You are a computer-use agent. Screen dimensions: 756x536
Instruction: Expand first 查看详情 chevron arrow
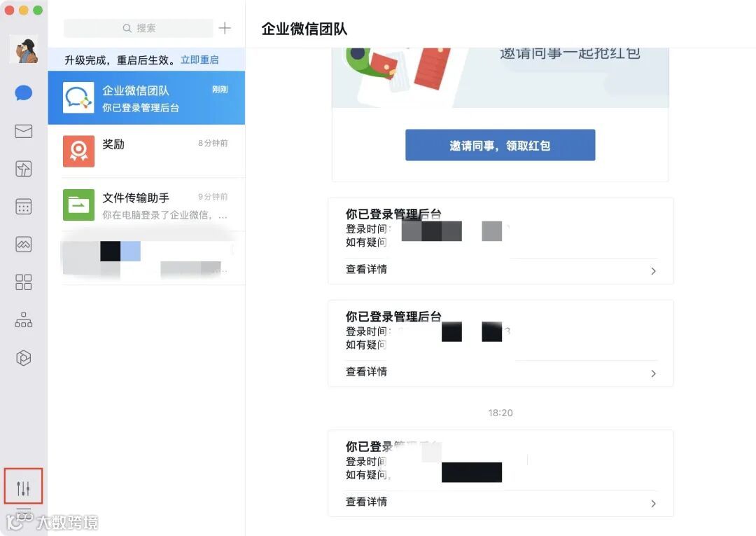[653, 271]
